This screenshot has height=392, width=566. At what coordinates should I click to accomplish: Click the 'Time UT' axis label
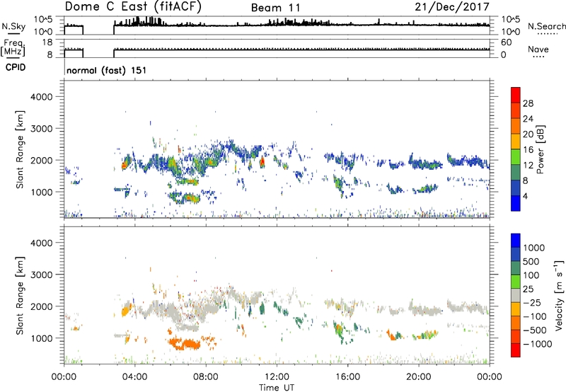tap(277, 387)
